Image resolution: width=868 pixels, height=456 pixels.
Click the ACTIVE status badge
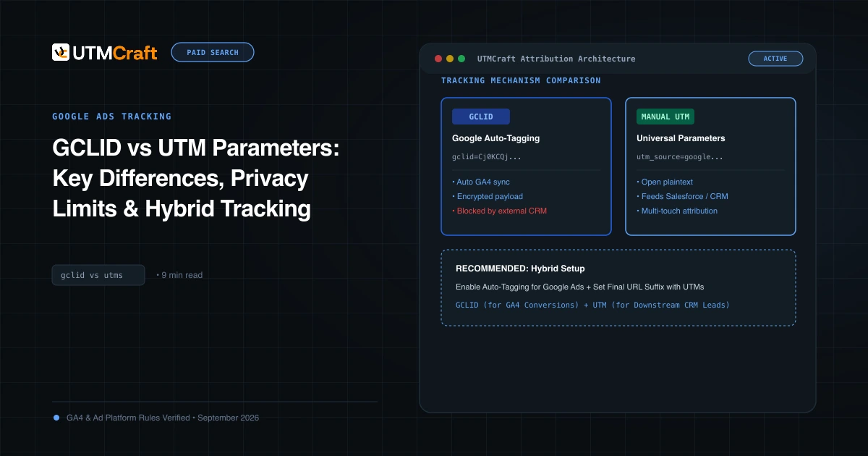click(775, 59)
